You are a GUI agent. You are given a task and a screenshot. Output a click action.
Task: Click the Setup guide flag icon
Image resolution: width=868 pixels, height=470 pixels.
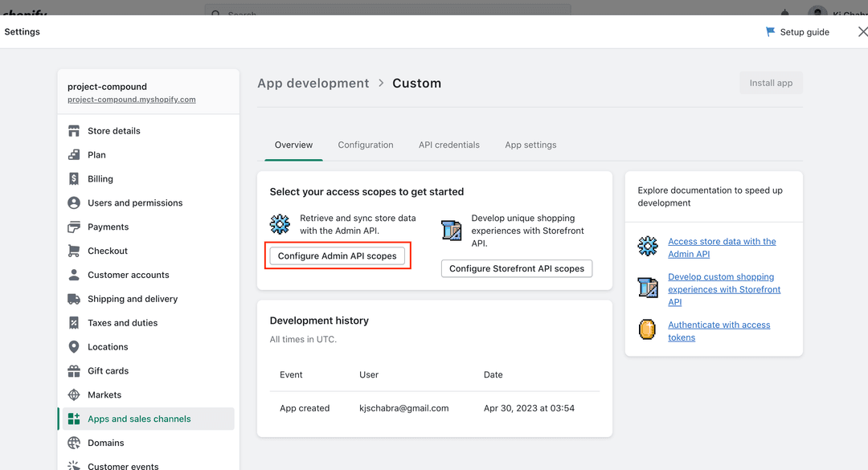click(770, 32)
